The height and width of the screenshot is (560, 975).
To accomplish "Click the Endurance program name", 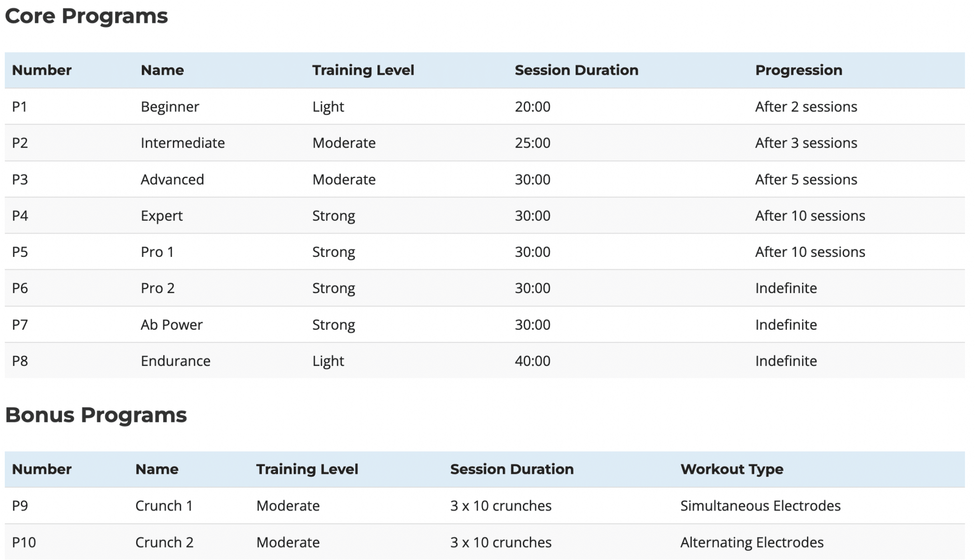I will click(x=175, y=361).
